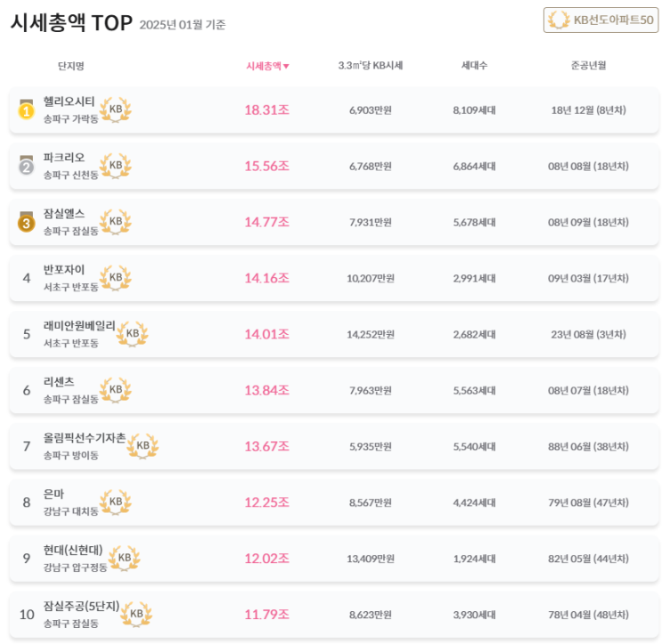Click the 3.3㎡당 KB시세 column header
Image resolution: width=662 pixels, height=644 pixels.
point(371,66)
